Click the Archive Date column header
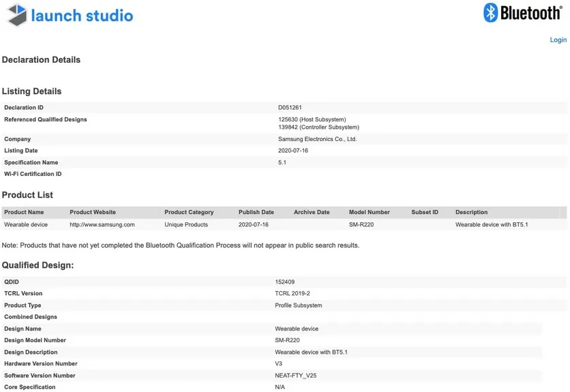 tap(312, 212)
